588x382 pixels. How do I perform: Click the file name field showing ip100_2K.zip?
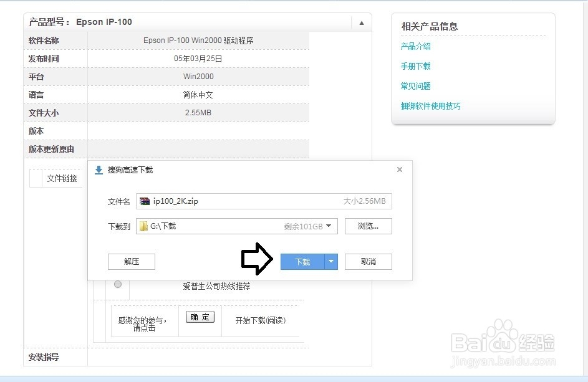point(264,201)
